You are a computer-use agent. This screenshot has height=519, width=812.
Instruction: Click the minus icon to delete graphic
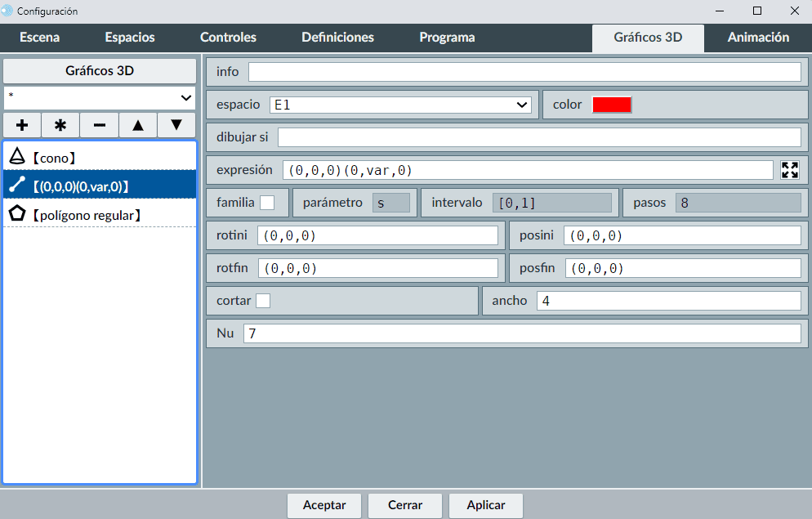click(x=99, y=125)
